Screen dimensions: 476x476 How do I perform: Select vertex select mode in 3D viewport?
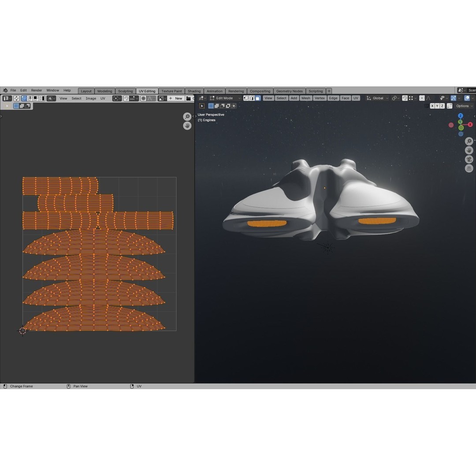(246, 98)
